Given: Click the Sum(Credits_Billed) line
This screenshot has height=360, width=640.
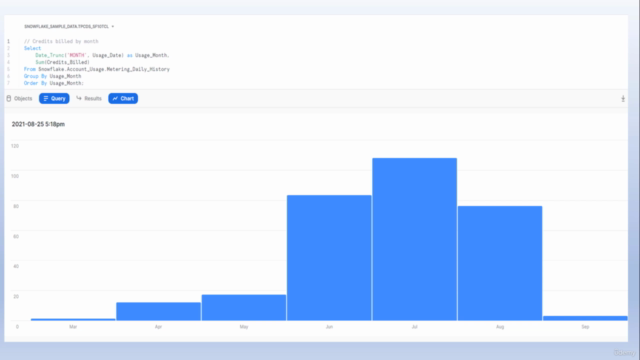Looking at the screenshot, I should point(62,62).
